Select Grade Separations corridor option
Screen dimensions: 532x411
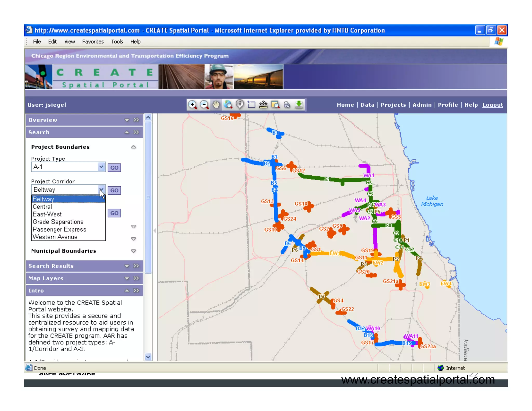(x=68, y=222)
